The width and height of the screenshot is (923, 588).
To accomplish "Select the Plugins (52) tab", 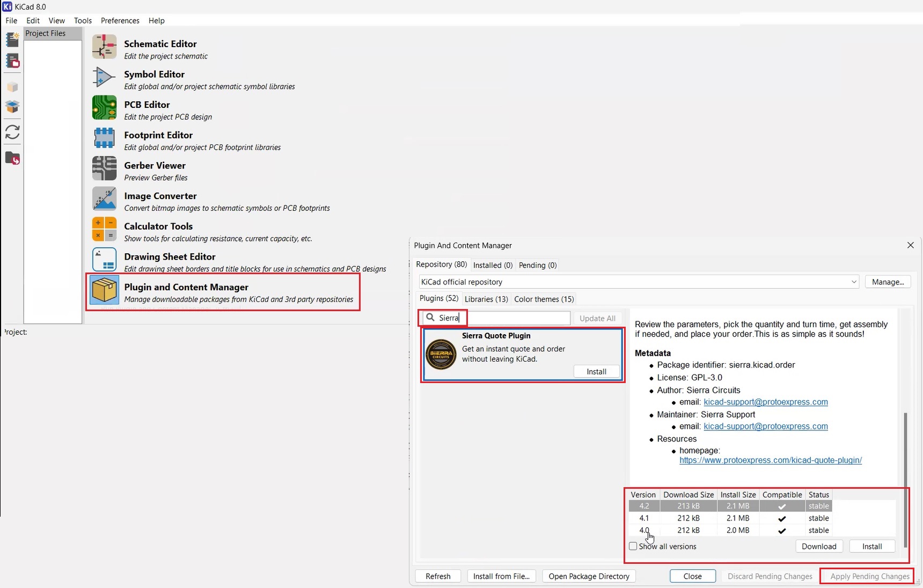I will coord(439,298).
